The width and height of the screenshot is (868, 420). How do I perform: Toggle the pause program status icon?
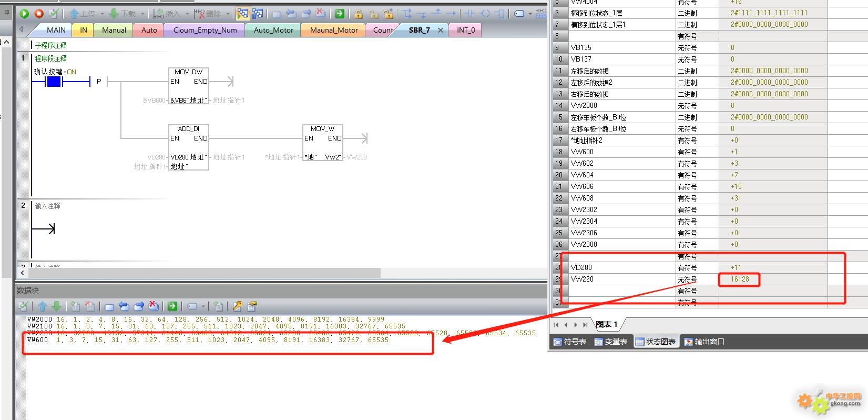[x=258, y=14]
